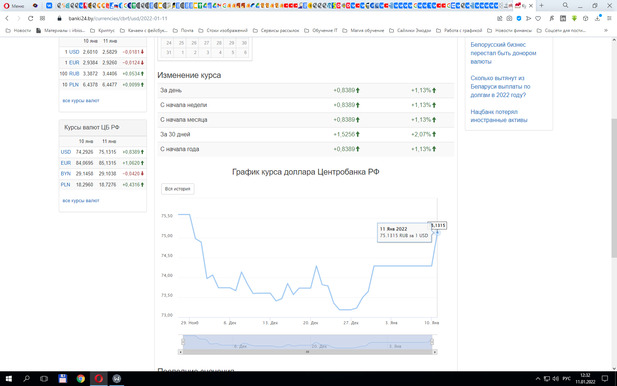Expand the Новости финансы bookmarks folder
The width and height of the screenshot is (617, 386).
(509, 30)
